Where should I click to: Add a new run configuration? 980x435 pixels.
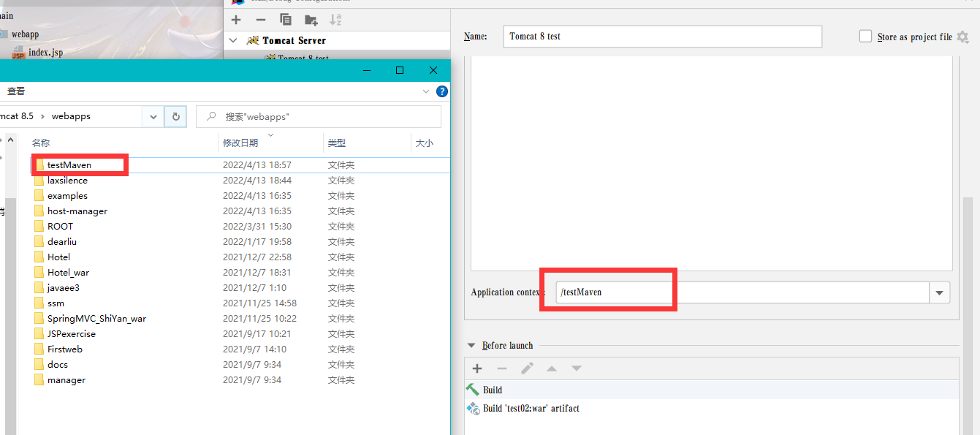coord(236,20)
